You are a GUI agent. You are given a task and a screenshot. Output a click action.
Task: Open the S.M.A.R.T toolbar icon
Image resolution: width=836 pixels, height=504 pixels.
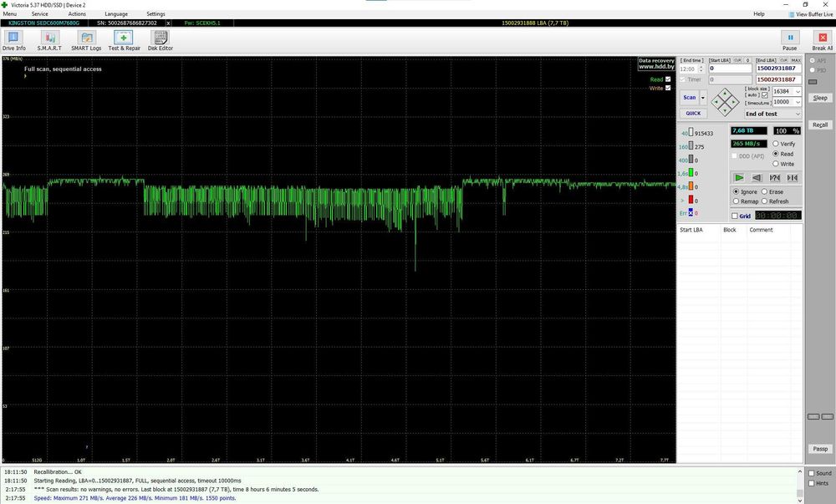[49, 38]
